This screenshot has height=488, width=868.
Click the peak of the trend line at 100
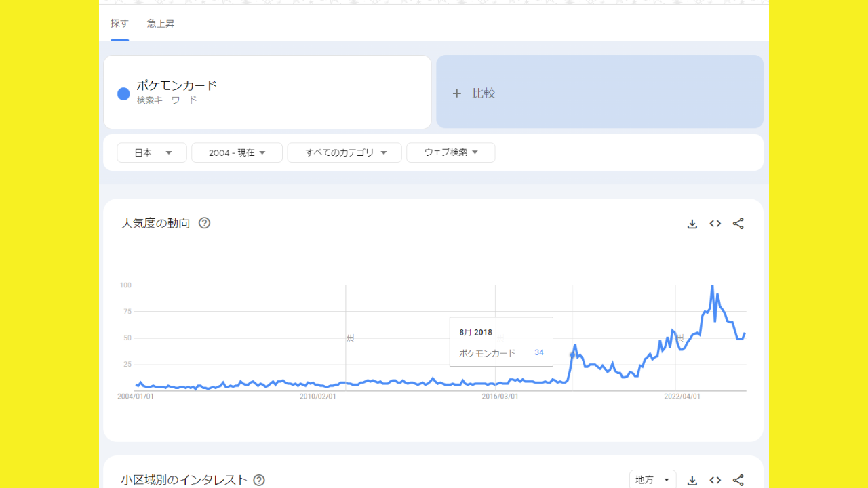712,286
